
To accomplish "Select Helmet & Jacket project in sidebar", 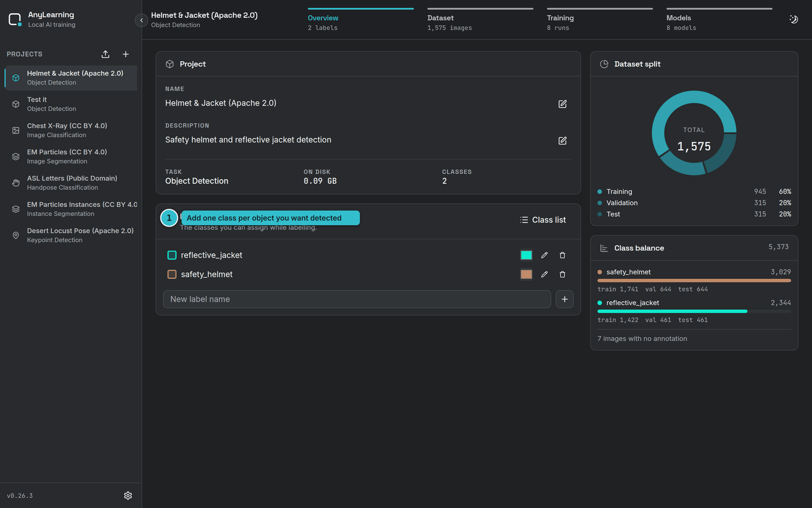I will coord(71,78).
